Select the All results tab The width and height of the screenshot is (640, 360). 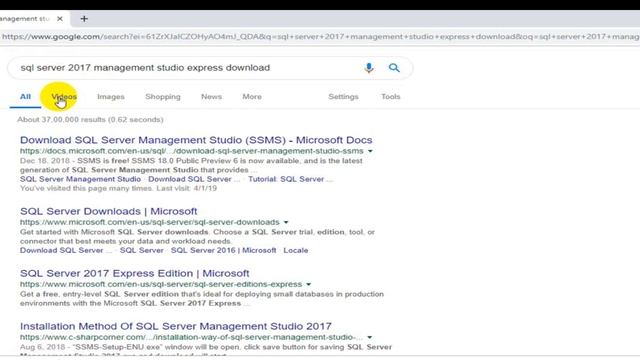(x=25, y=97)
